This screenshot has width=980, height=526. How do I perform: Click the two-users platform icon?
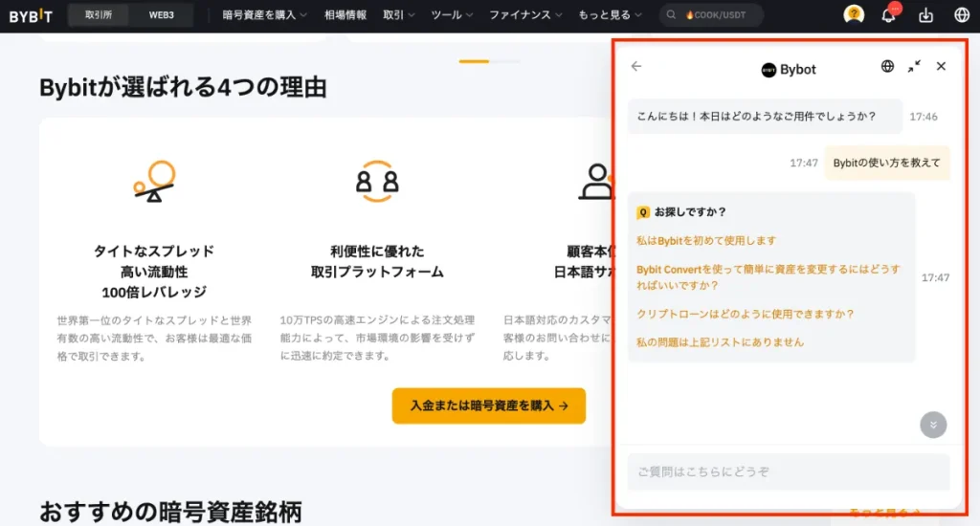tap(377, 181)
